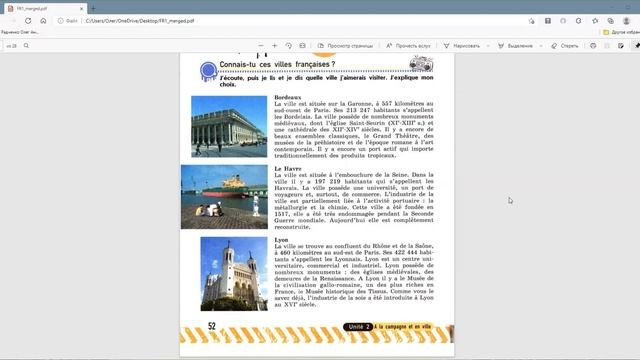Open the bookmark in favorites bar
The width and height of the screenshot is (640, 360).
click(x=20, y=32)
